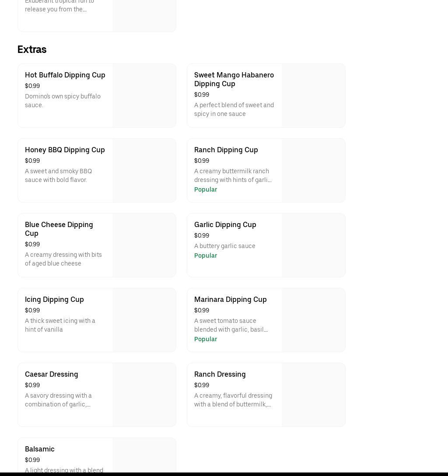This screenshot has height=476, width=448.
Task: Select the Icing Dipping Cup title
Action: (x=54, y=299)
